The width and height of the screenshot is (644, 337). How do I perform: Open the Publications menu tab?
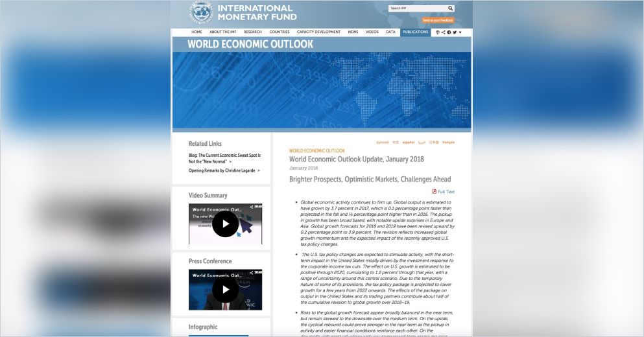(x=415, y=32)
